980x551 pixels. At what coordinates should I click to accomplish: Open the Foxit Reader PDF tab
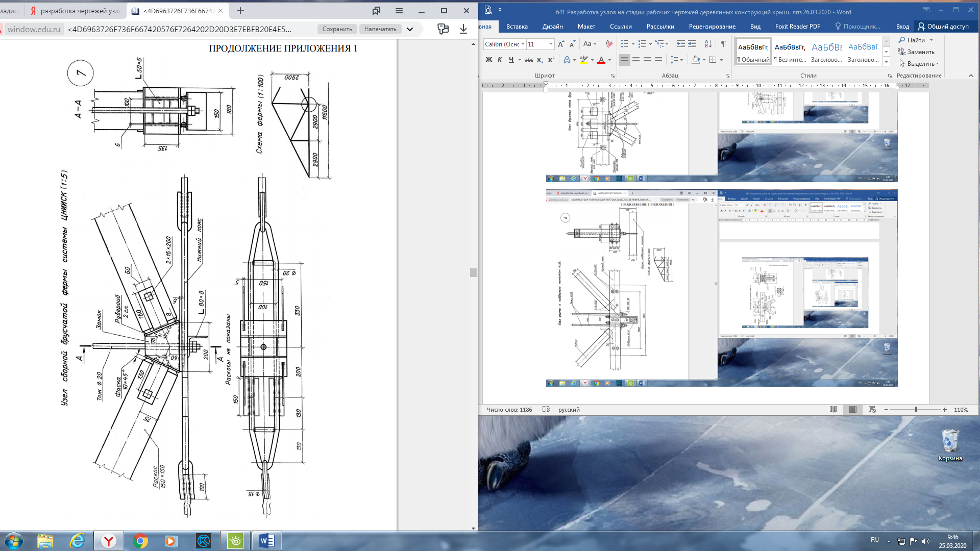pos(797,27)
